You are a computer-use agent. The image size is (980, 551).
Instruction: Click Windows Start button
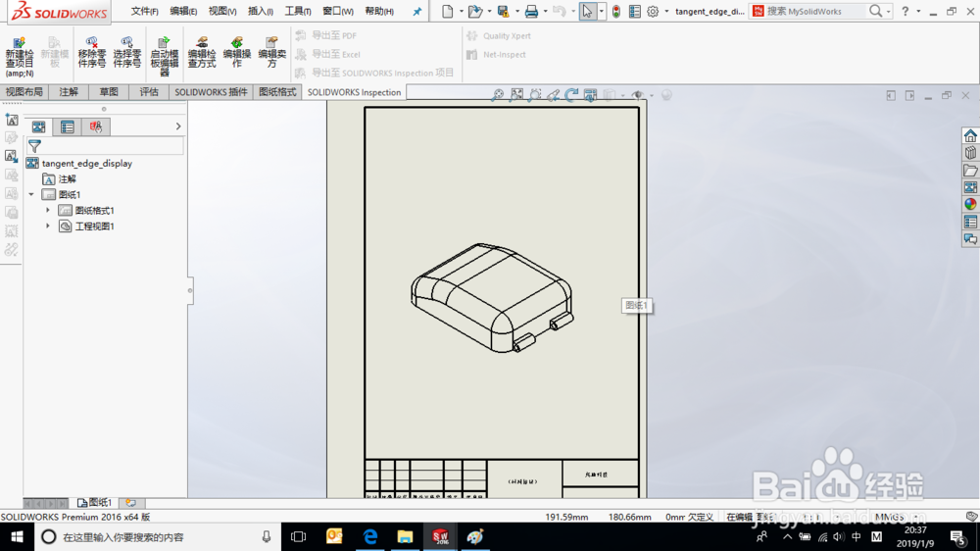point(17,536)
